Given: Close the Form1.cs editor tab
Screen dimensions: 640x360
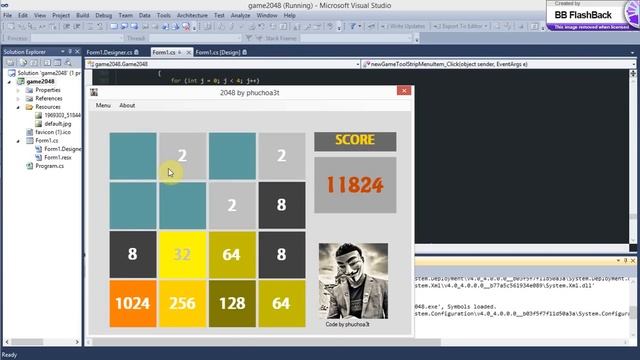Looking at the screenshot, I should tap(188, 52).
